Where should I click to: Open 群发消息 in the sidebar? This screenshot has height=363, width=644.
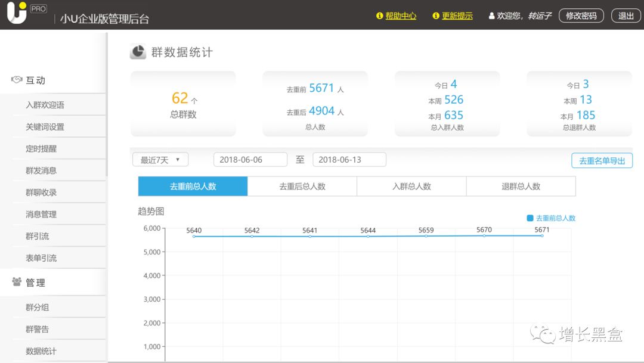tap(41, 170)
